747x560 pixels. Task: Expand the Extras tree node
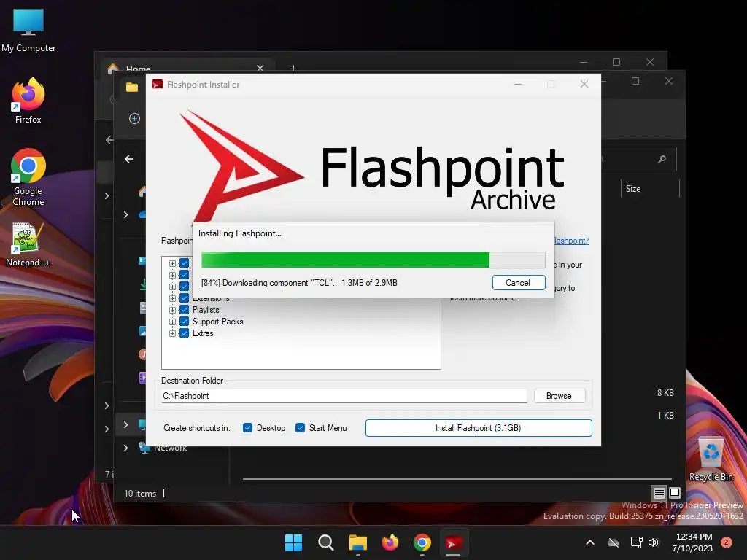tap(172, 333)
